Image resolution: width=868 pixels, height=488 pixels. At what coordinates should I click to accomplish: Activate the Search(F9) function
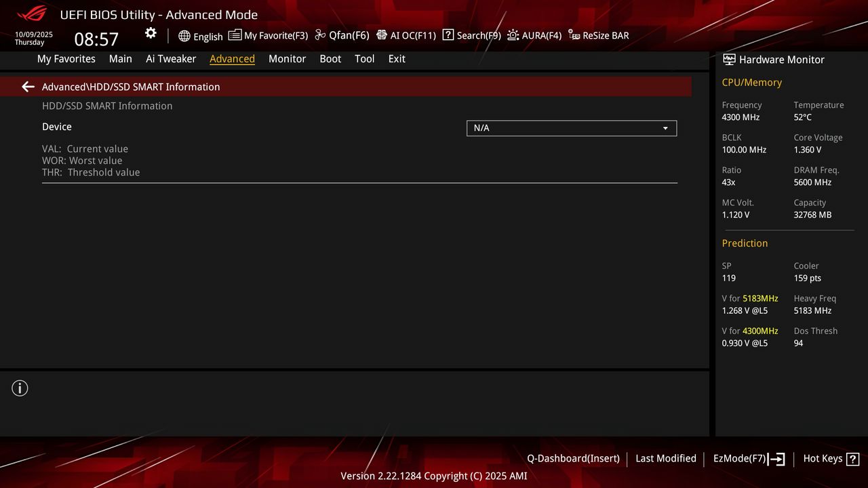448,35
